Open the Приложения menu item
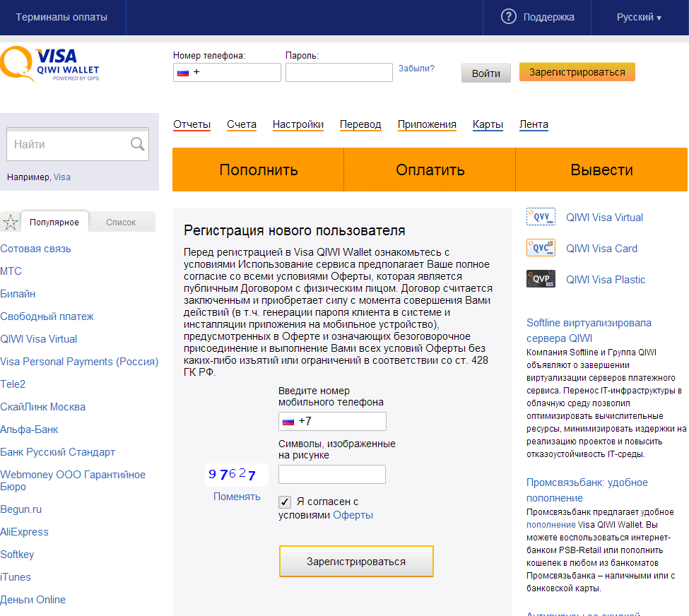This screenshot has height=616, width=689. point(427,124)
